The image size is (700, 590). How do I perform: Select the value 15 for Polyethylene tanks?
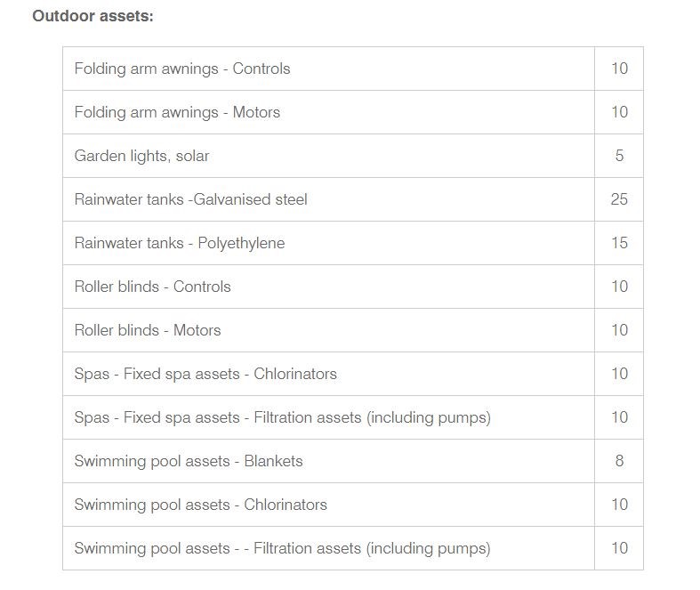(619, 243)
